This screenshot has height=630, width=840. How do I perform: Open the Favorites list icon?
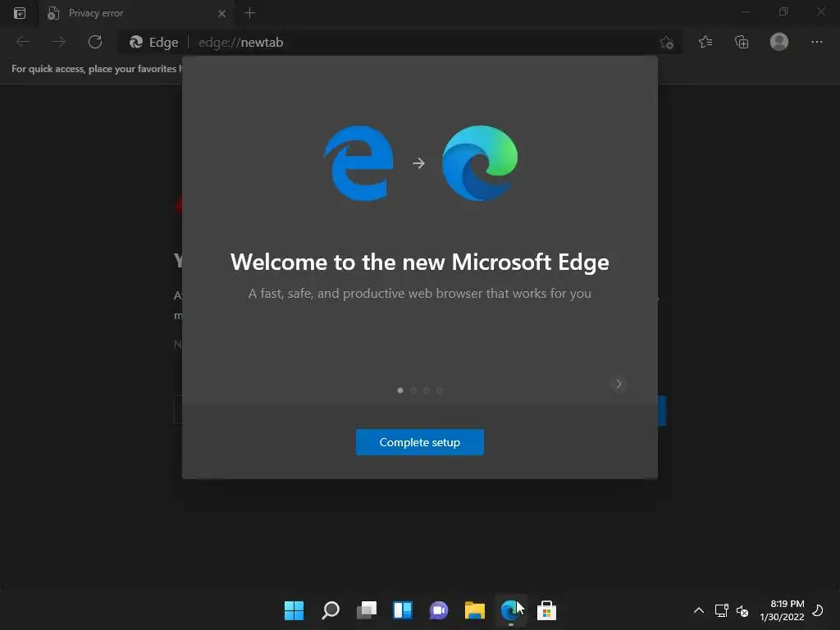[x=705, y=42]
